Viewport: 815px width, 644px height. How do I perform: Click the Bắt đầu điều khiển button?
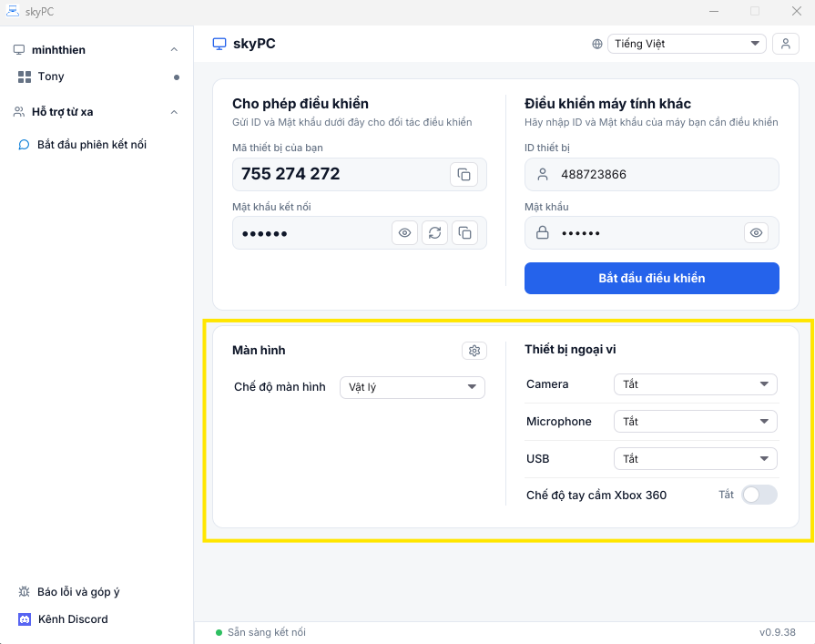pos(652,278)
